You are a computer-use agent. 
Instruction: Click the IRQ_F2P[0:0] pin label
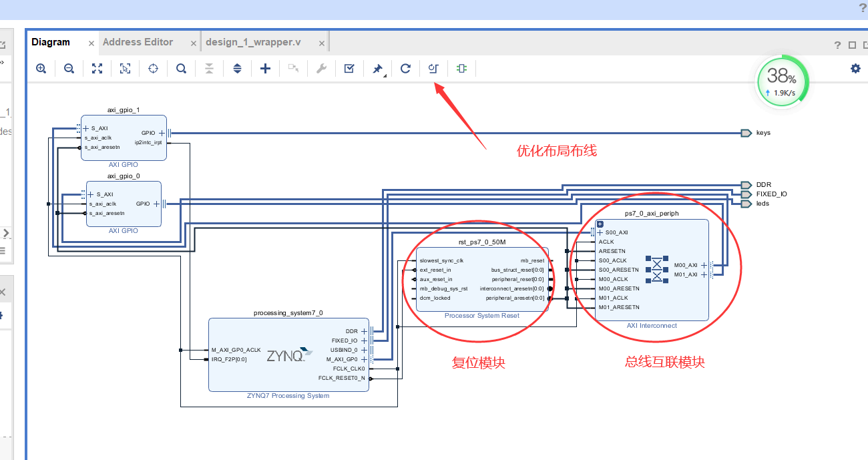[x=229, y=359]
